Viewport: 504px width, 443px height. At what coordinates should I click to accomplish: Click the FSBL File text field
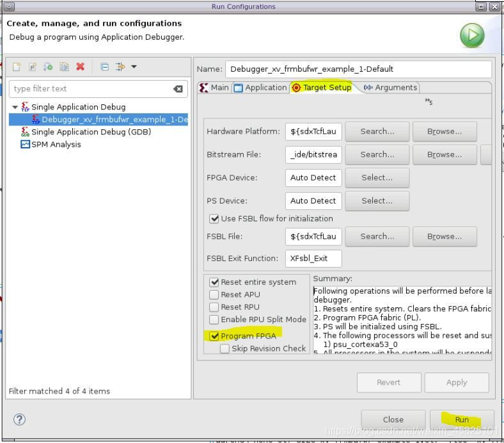coord(313,237)
